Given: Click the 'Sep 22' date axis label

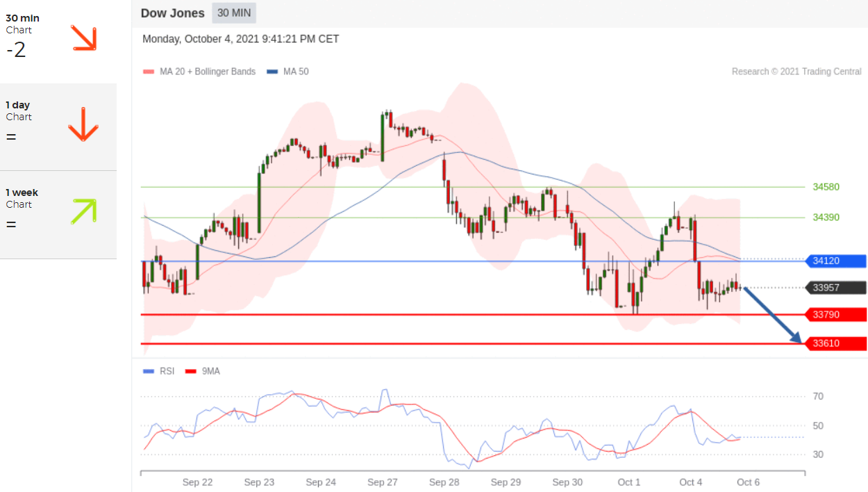Looking at the screenshot, I should pyautogui.click(x=197, y=482).
